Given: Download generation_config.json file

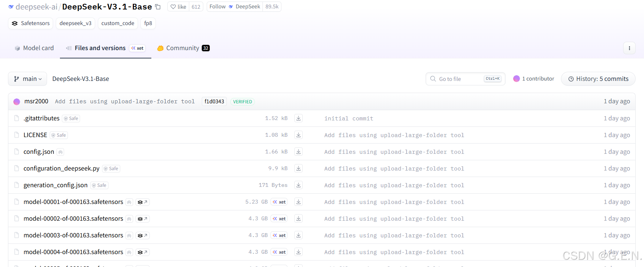Looking at the screenshot, I should tap(298, 185).
